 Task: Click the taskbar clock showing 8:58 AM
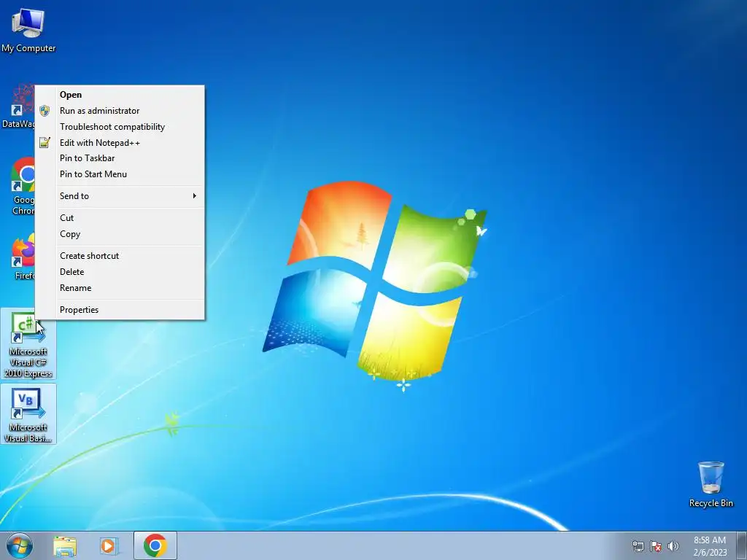click(710, 546)
